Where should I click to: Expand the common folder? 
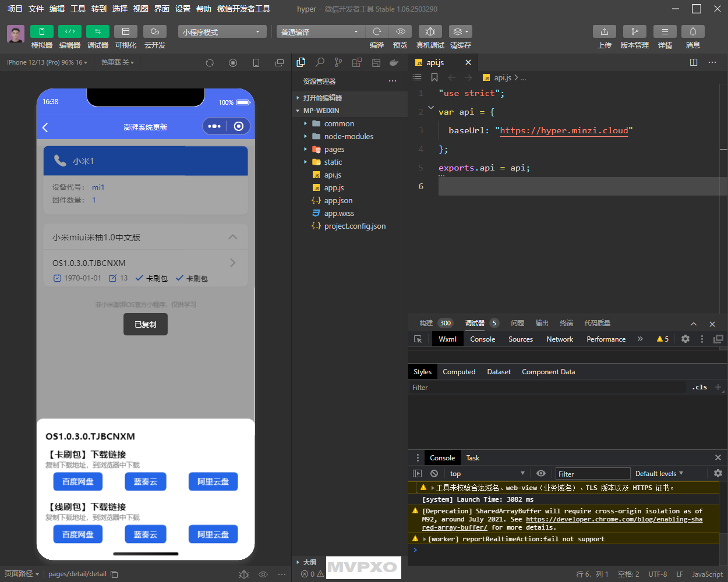pos(349,123)
